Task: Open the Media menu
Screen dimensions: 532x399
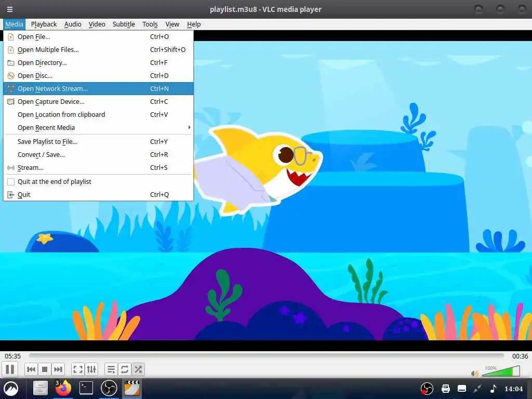Action: coord(14,24)
